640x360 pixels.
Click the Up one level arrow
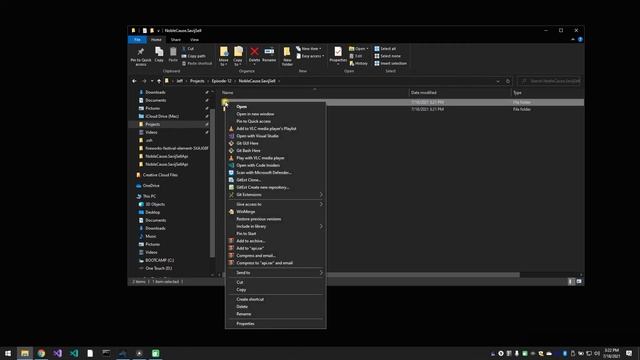click(159, 81)
